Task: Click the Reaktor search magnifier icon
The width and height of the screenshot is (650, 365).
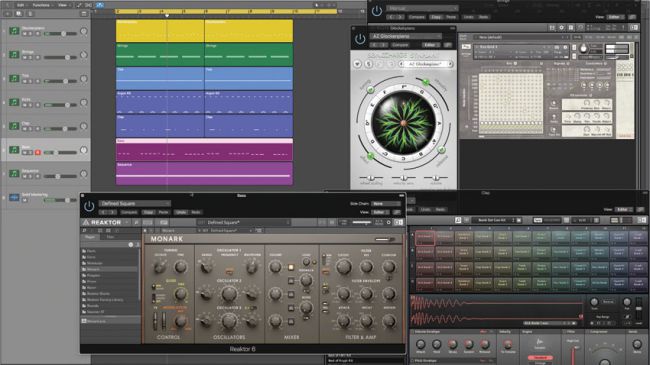Action: (x=136, y=223)
